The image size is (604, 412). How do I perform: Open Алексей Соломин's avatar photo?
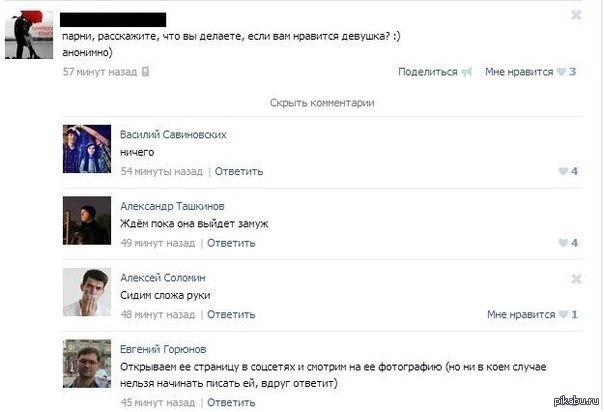(x=87, y=292)
